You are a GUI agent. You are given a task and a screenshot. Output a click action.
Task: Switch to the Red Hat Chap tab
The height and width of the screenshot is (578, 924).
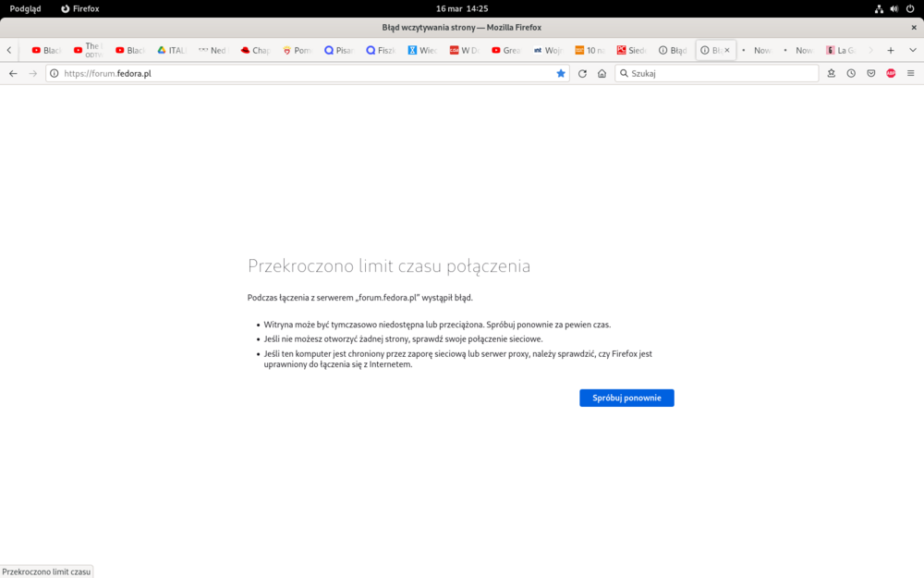255,51
